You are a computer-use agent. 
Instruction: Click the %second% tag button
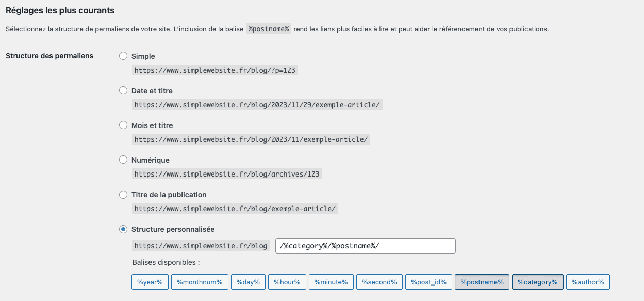[x=379, y=282]
